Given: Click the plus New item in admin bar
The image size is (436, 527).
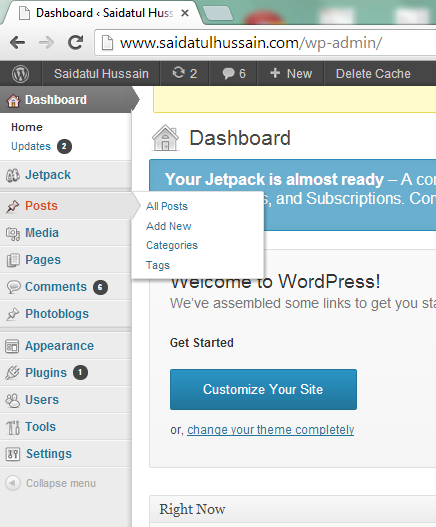Looking at the screenshot, I should click(291, 73).
